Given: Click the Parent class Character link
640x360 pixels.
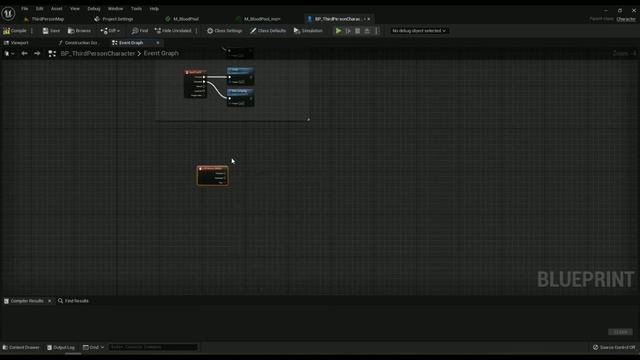Looking at the screenshot, I should (x=626, y=19).
